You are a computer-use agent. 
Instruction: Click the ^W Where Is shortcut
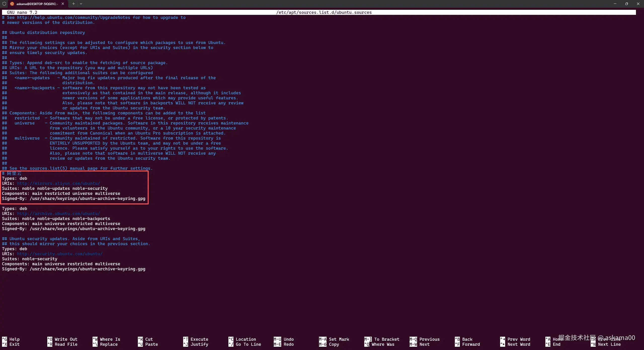[x=106, y=339]
